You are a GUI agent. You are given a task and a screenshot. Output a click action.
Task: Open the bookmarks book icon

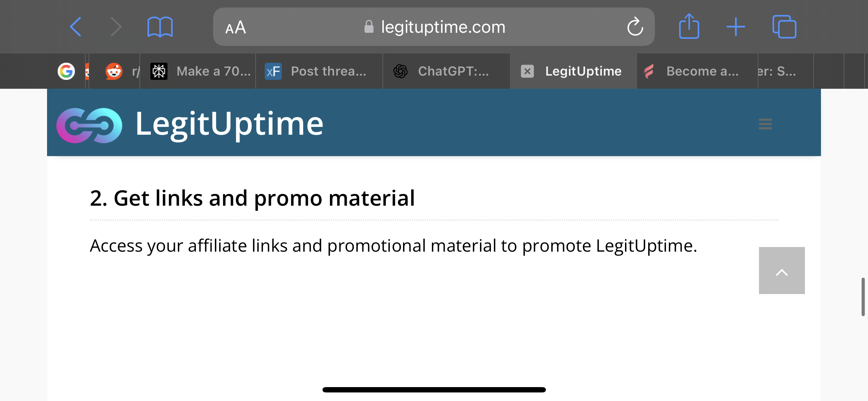coord(160,27)
